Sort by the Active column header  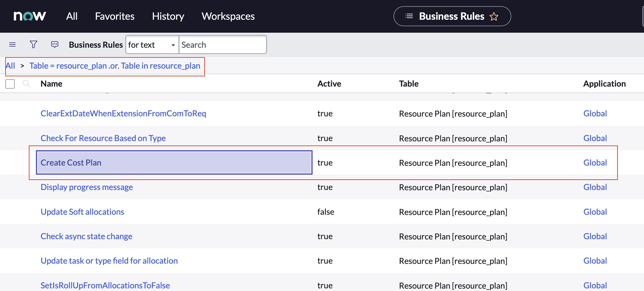329,84
